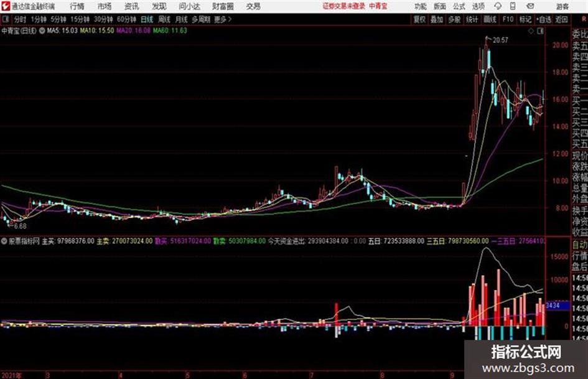Click the red 中青宝 name in title bar
This screenshot has width=588, height=379.
point(378,6)
